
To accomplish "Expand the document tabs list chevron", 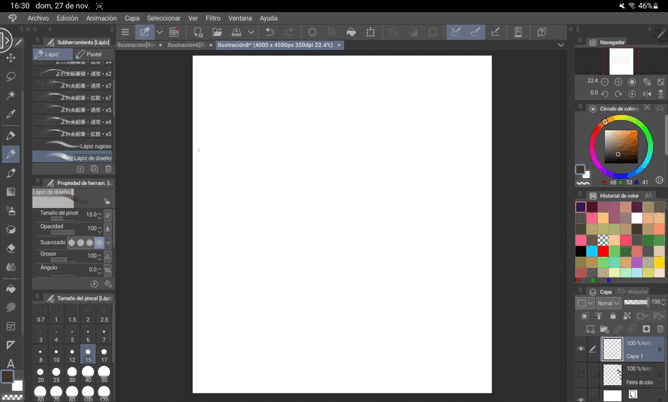I will [x=560, y=45].
